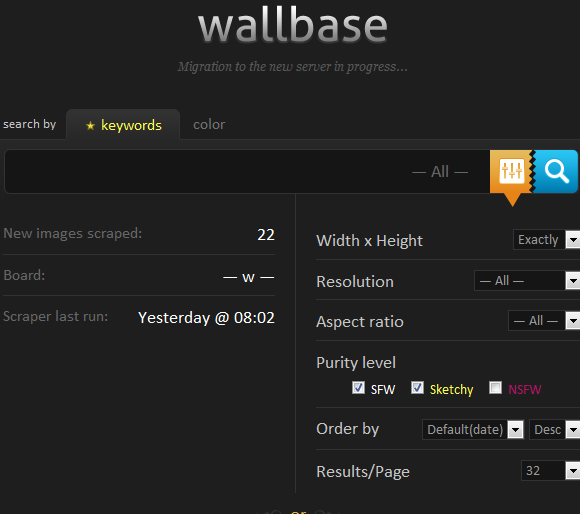
Task: Click the star icon beside keywords
Action: click(x=90, y=126)
